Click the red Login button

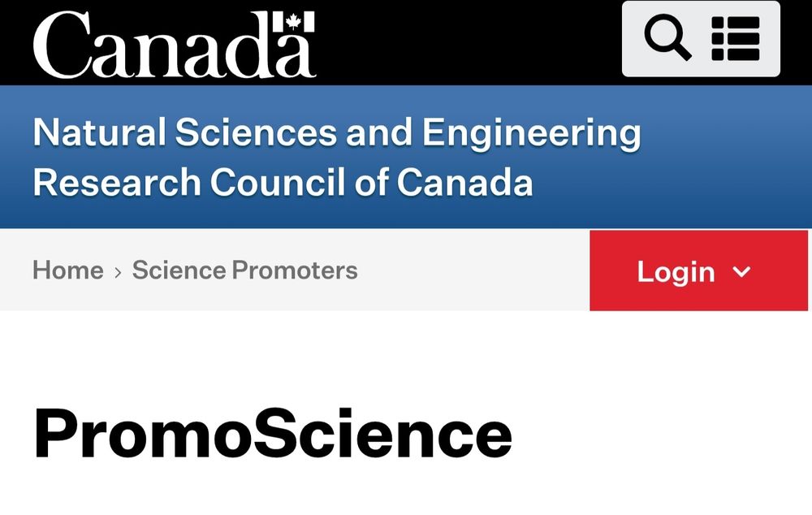[698, 270]
